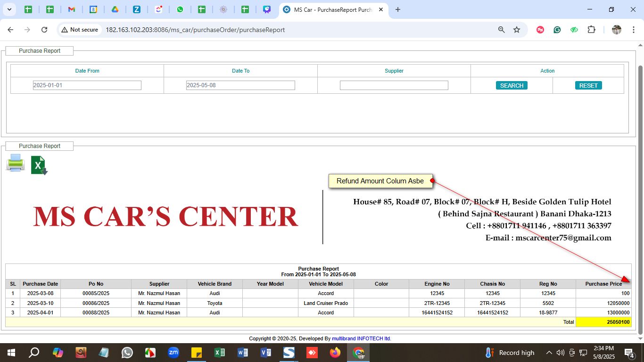Open the volume control in system tray
The width and height of the screenshot is (644, 362).
point(561,353)
